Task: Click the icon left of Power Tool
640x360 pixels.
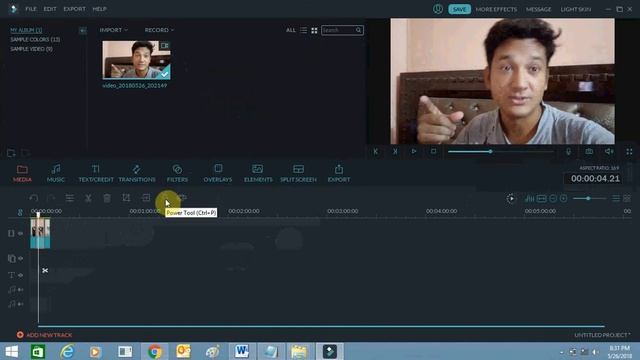Action: tap(146, 198)
